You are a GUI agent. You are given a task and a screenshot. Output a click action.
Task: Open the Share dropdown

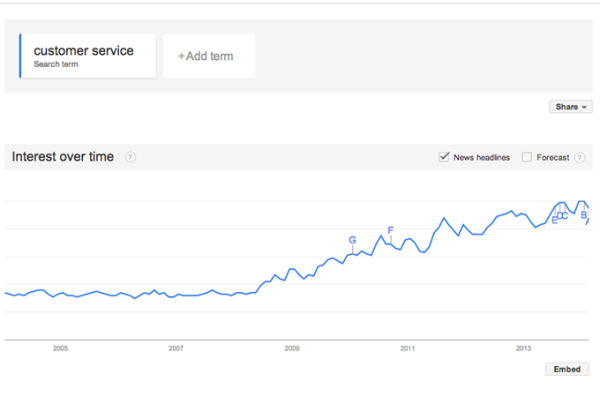[x=571, y=107]
